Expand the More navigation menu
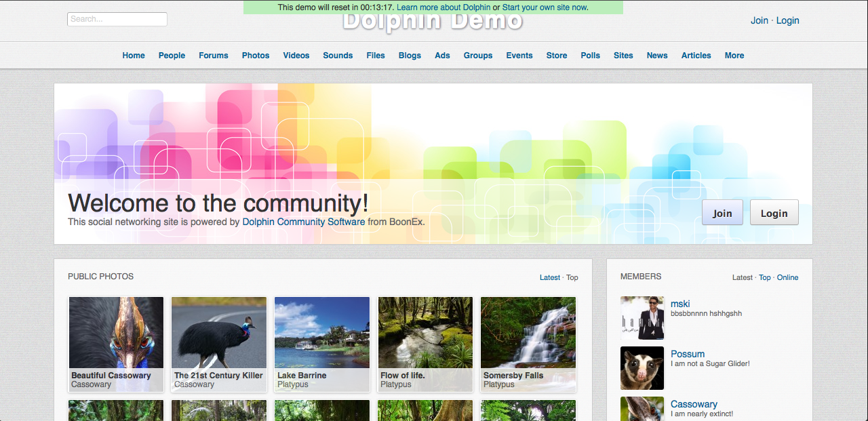Viewport: 868px width, 421px height. pos(734,56)
